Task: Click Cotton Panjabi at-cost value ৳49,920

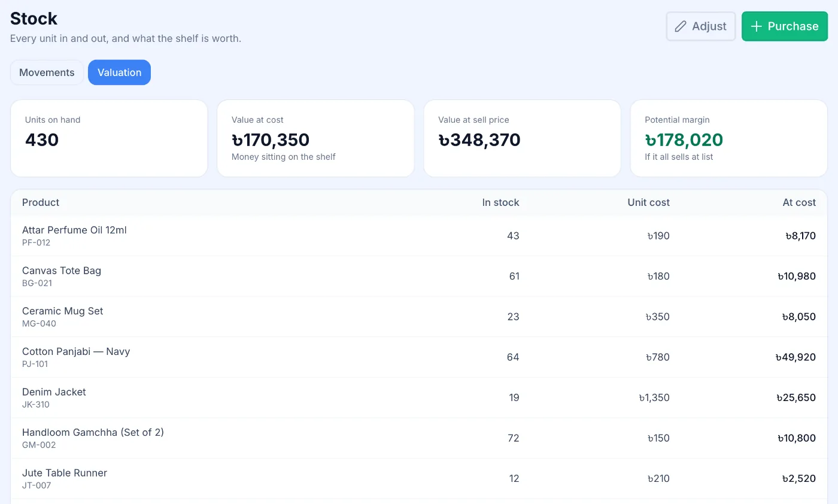Action: pos(796,357)
